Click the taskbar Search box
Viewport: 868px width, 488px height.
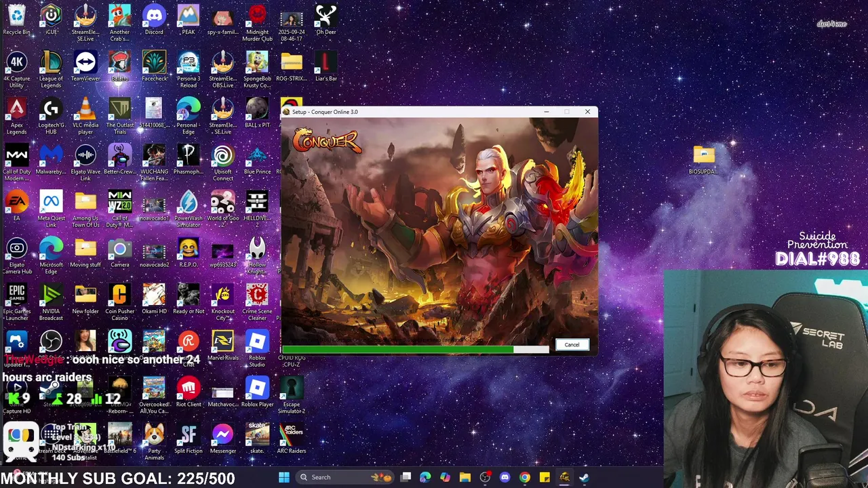tap(344, 477)
